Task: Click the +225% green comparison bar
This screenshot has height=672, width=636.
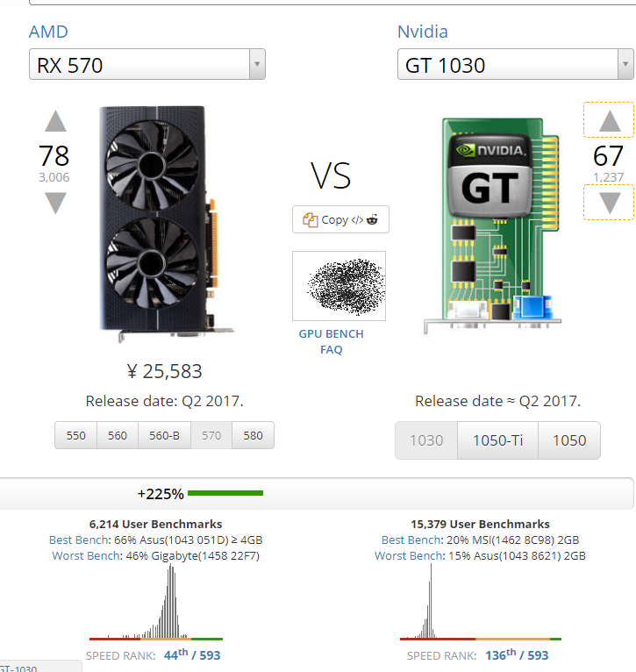Action: click(225, 493)
